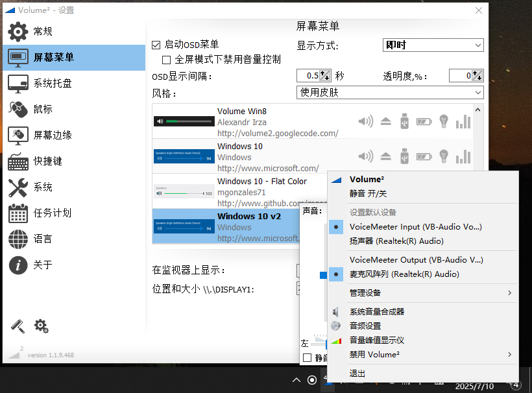Open the 音量峰值显示仪 peak meter
532x393 pixels.
coord(376,340)
